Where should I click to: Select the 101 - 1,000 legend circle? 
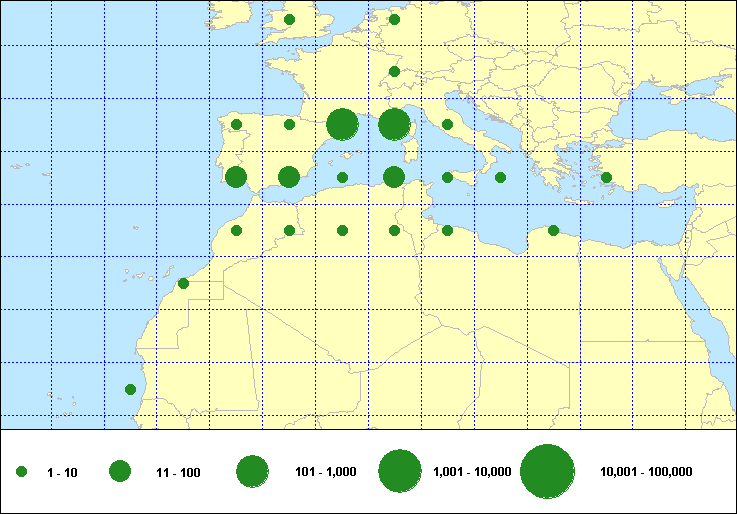click(252, 472)
